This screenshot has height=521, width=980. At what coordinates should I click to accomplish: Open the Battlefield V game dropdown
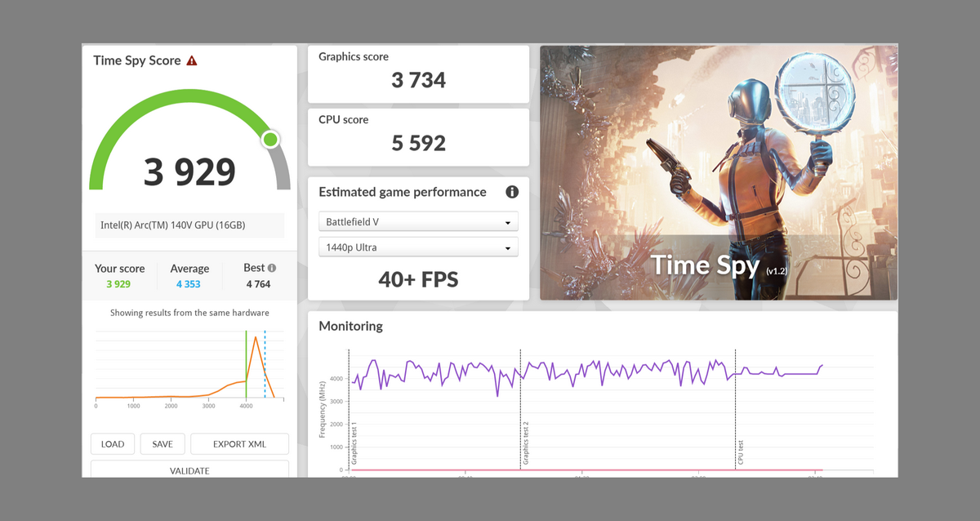coord(418,222)
